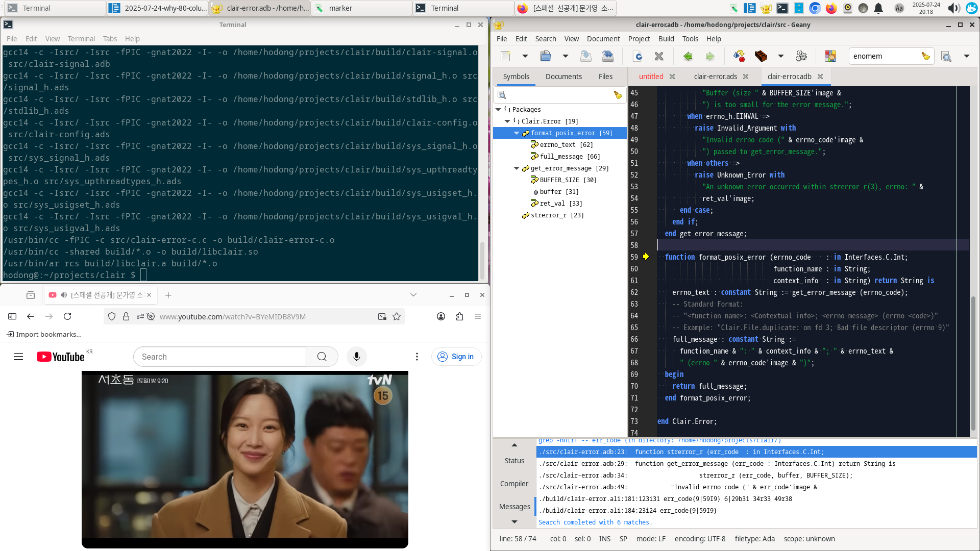Build the file using brick icon

(761, 56)
